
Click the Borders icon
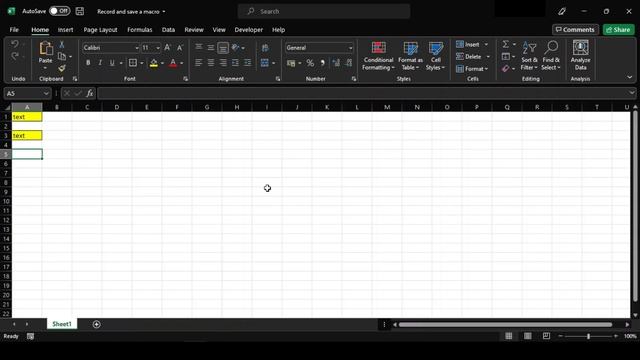133,63
